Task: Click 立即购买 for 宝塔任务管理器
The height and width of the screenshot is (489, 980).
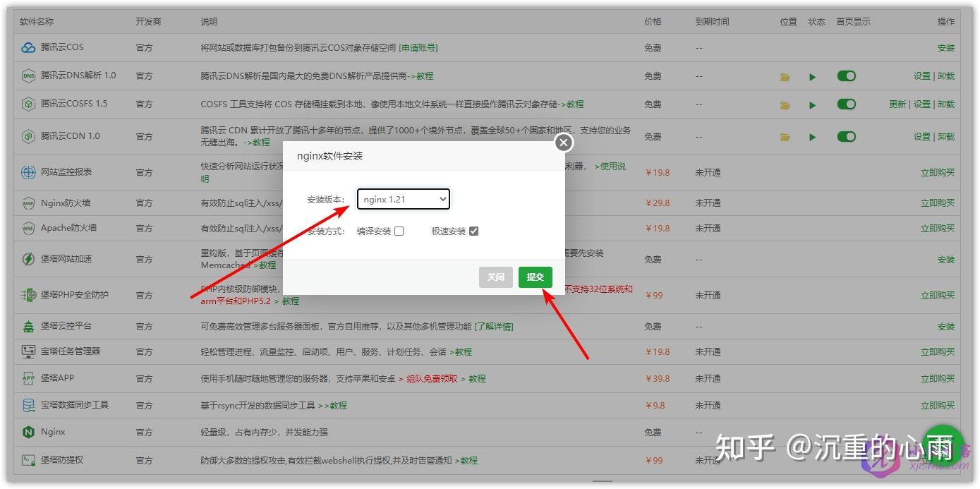Action: [938, 352]
